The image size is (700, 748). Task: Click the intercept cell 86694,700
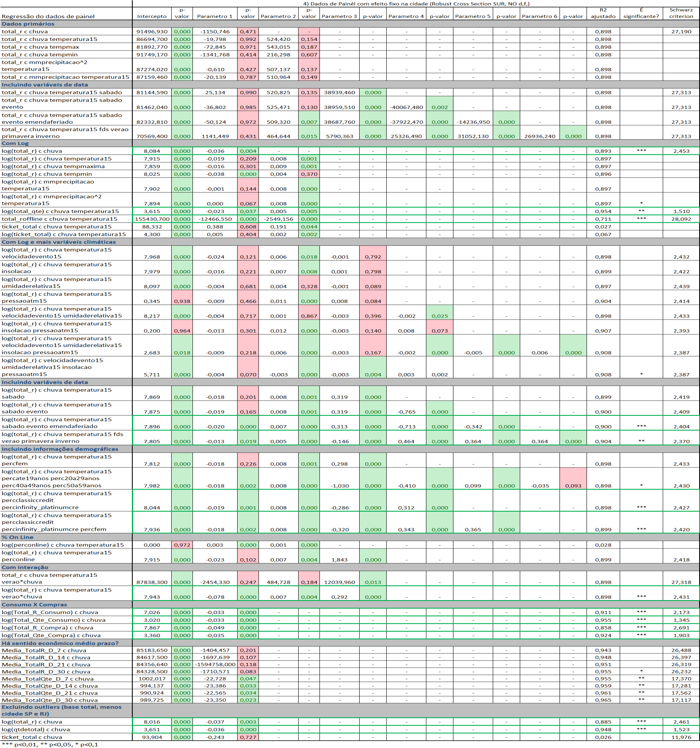pyautogui.click(x=152, y=39)
